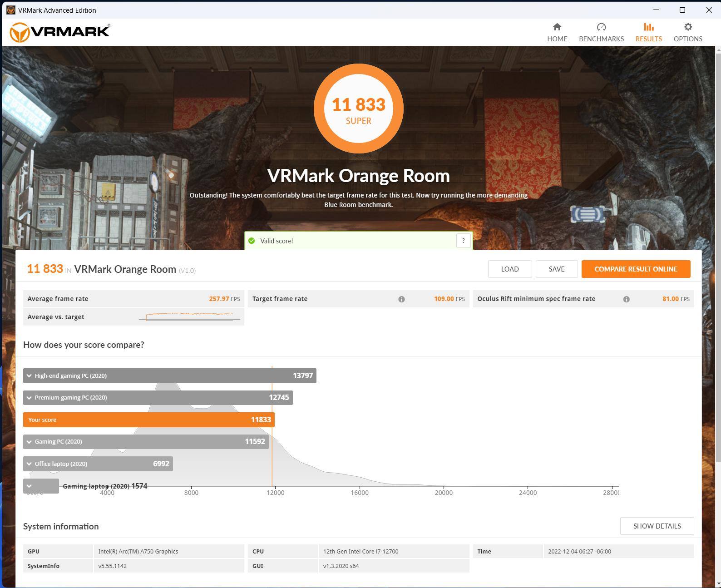Image resolution: width=721 pixels, height=588 pixels.
Task: Expand the Gaming laptop (2020) chevron
Action: click(x=30, y=486)
